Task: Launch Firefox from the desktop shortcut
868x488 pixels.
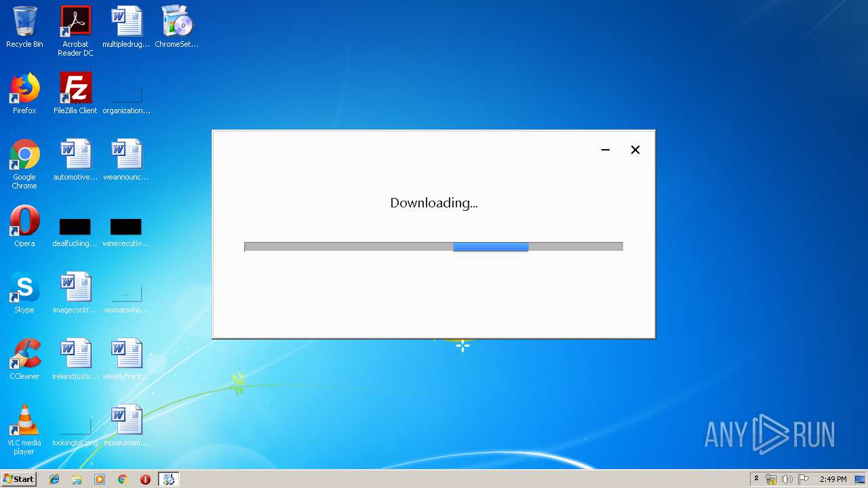Action: tap(24, 94)
